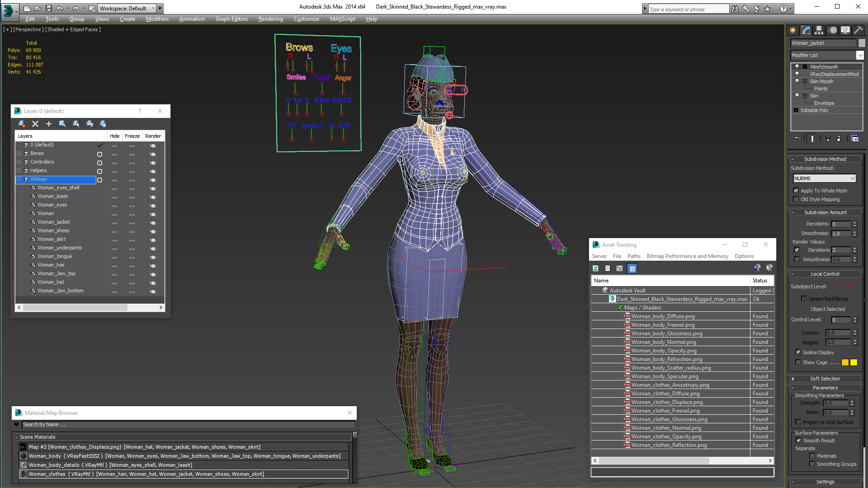The image size is (868, 488).
Task: Switch Asset Tracking to tree view icon
Action: pos(620,268)
